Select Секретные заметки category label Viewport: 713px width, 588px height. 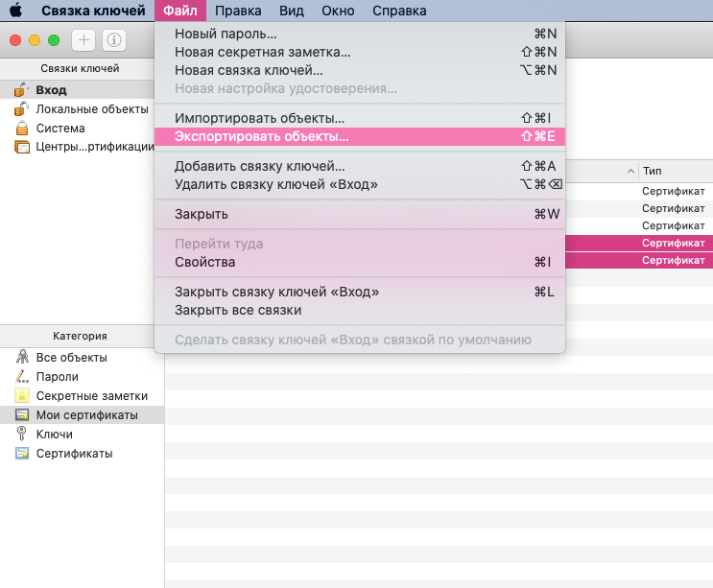pyautogui.click(x=92, y=396)
